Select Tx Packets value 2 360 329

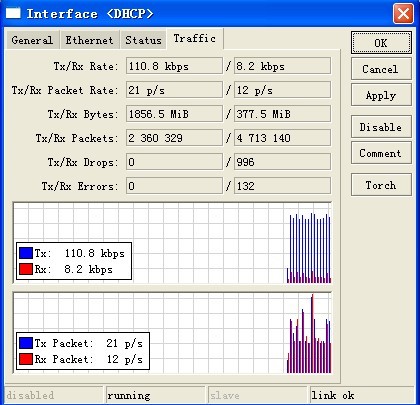pyautogui.click(x=174, y=138)
